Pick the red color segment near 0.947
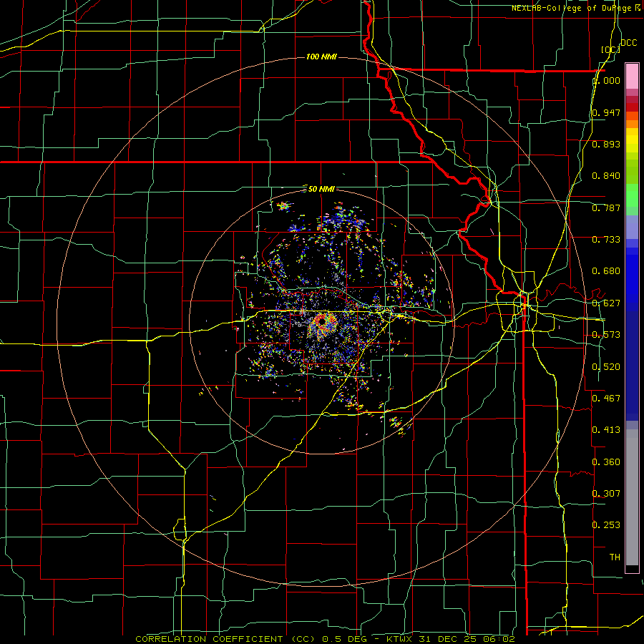This screenshot has width=644, height=644. pos(632,107)
